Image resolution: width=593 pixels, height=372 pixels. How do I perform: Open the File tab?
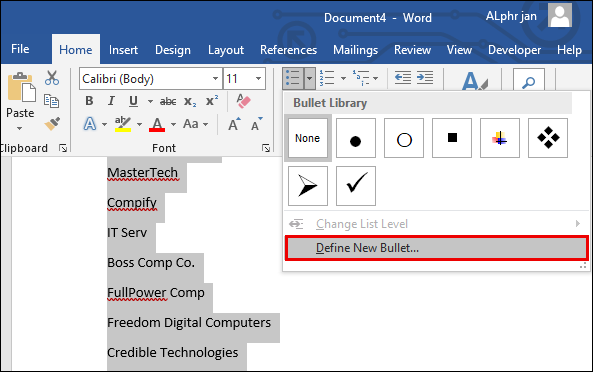(20, 49)
